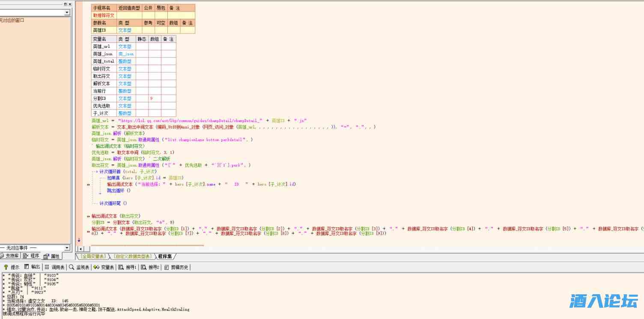
Task: Switch to the 支持库 library tab
Action: 9,256
